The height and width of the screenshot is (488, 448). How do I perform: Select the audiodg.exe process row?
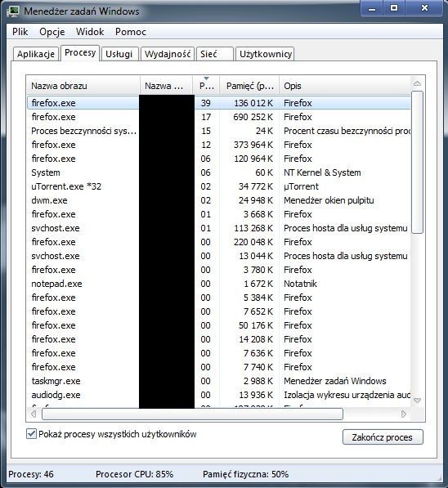click(219, 395)
